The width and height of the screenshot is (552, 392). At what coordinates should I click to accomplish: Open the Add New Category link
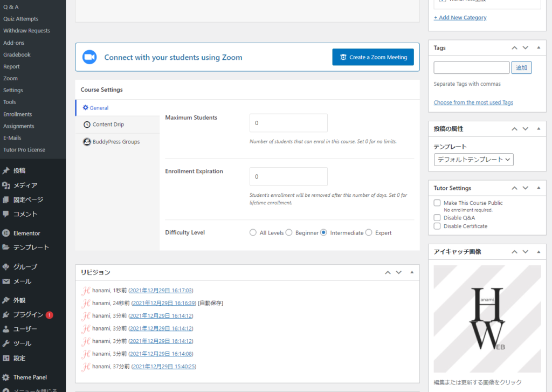click(x=460, y=18)
